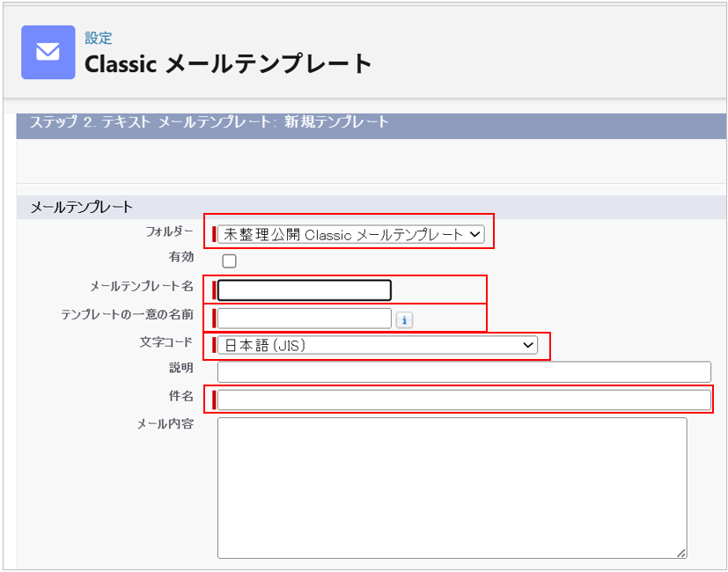Focus the メールテンプレート名 input field
This screenshot has height=572, width=728.
(x=304, y=290)
